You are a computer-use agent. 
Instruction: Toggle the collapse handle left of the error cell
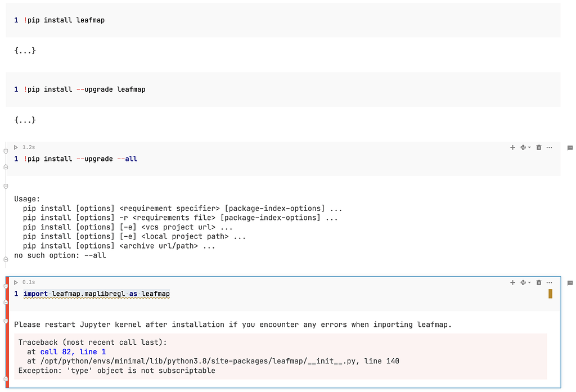point(6,287)
